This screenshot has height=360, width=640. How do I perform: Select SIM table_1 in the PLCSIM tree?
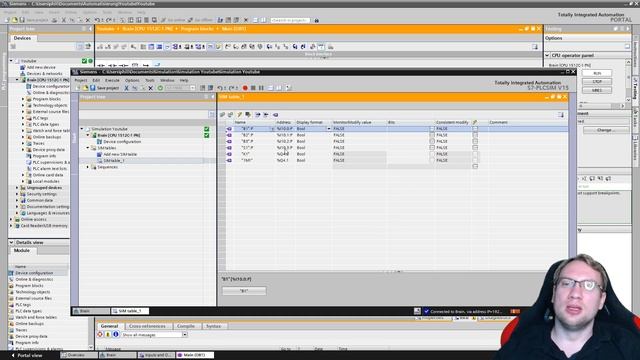coord(113,161)
